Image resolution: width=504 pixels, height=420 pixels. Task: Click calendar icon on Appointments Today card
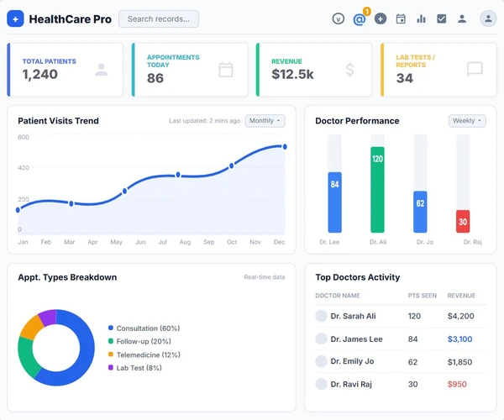click(226, 70)
